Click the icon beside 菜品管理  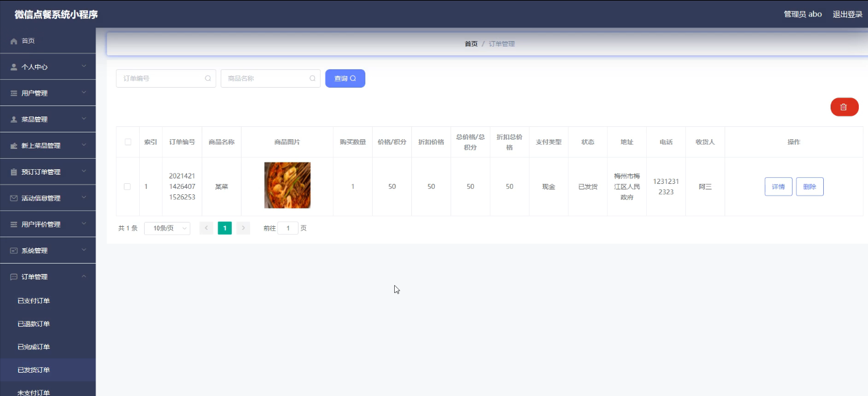click(x=14, y=120)
